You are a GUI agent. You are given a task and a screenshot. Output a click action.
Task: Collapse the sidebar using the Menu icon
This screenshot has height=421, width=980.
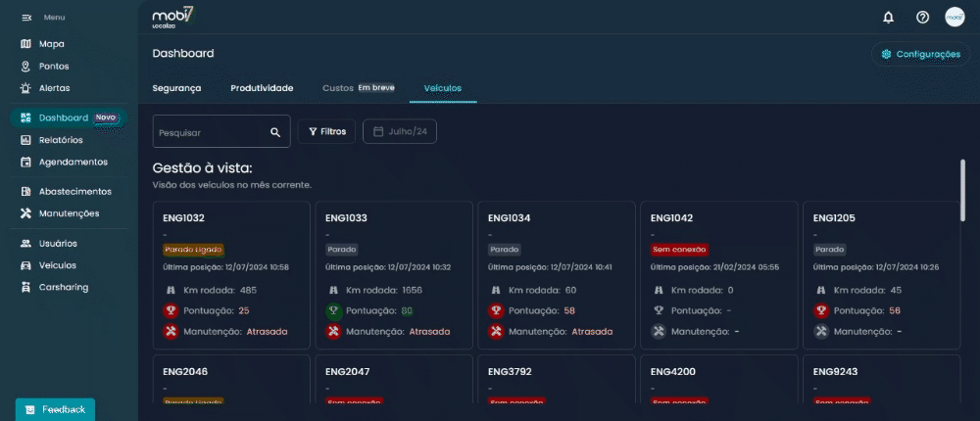tap(26, 18)
